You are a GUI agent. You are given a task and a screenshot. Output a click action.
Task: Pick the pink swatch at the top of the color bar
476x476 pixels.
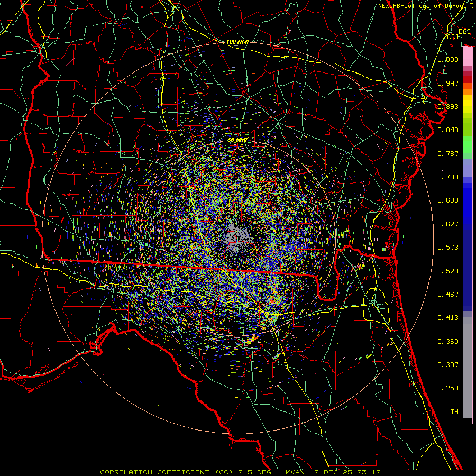(467, 57)
